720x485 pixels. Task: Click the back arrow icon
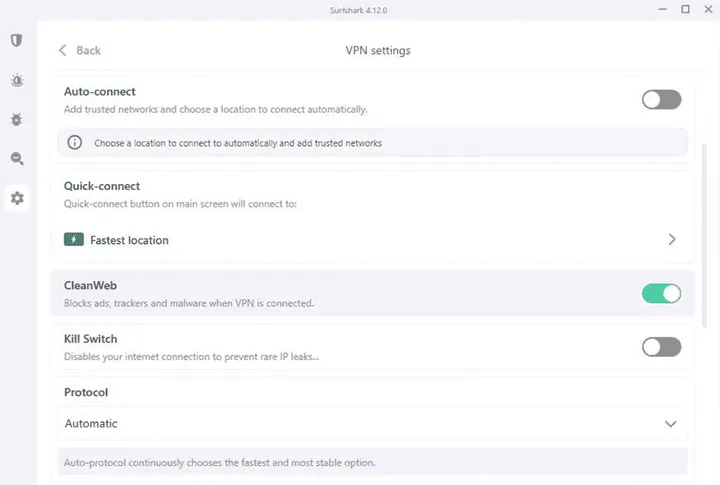[x=63, y=50]
